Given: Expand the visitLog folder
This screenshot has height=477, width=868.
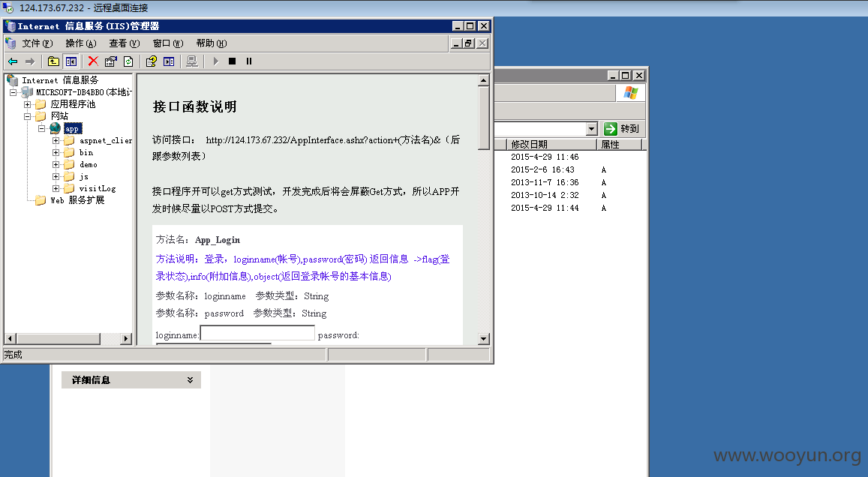Looking at the screenshot, I should click(56, 189).
